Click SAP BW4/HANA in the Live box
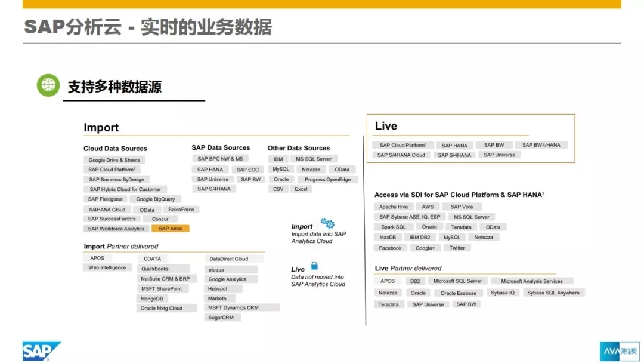The height and width of the screenshot is (363, 644). (x=541, y=145)
